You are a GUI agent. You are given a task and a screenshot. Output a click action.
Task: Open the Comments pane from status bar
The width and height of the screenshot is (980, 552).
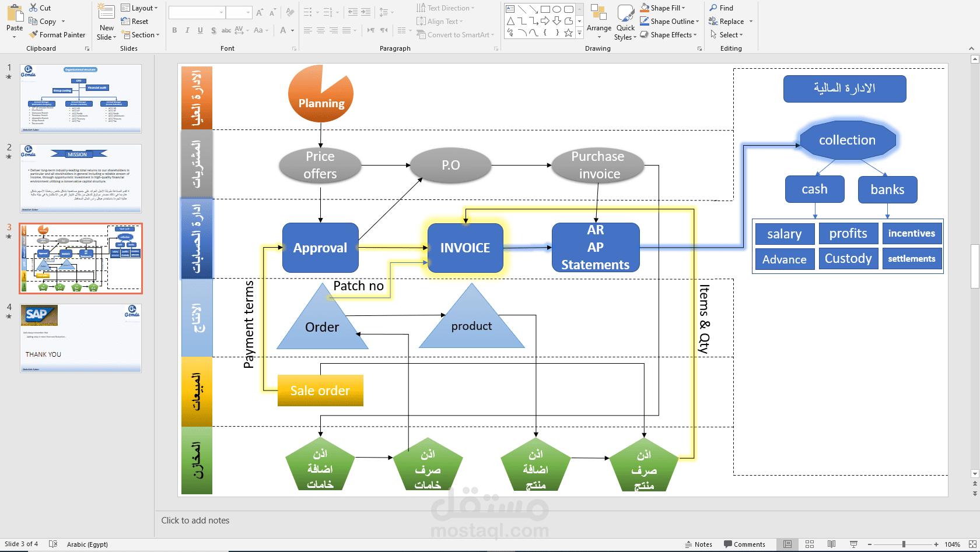point(744,544)
